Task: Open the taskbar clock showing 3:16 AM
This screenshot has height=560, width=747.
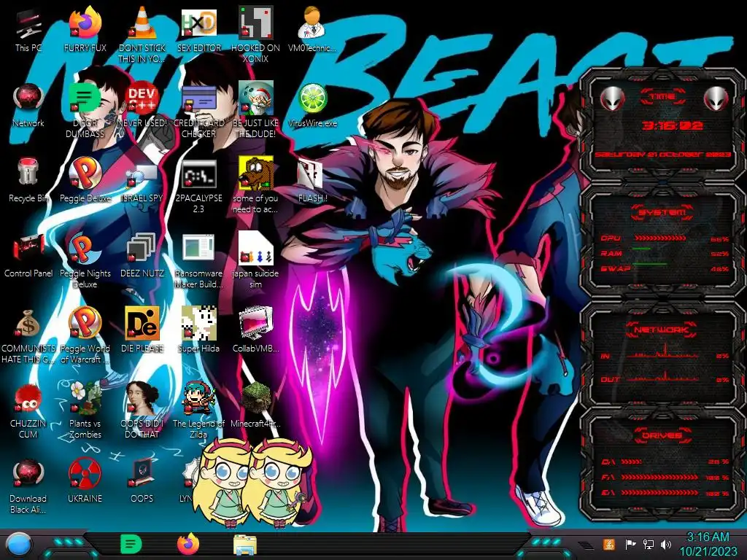Action: [708, 545]
